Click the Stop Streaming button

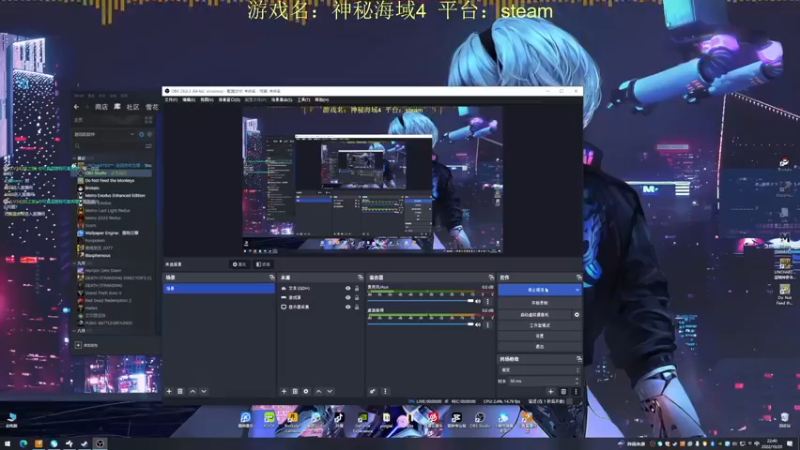click(536, 289)
